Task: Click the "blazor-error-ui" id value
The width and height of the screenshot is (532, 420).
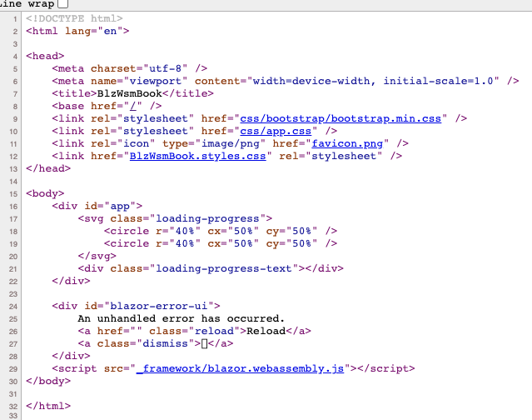Action: [x=158, y=306]
